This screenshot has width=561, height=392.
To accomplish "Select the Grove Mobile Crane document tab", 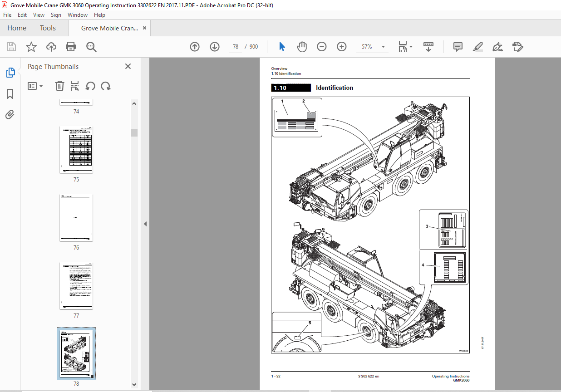I will (x=110, y=28).
